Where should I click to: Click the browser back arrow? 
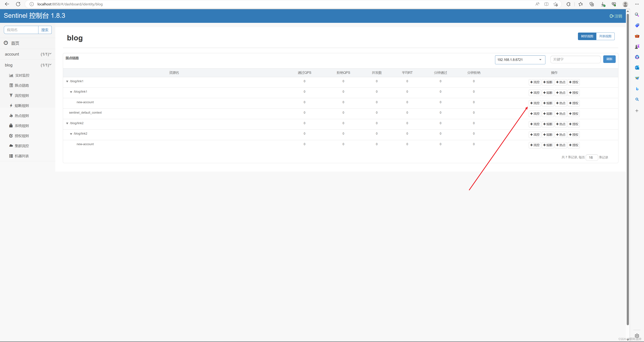point(7,4)
